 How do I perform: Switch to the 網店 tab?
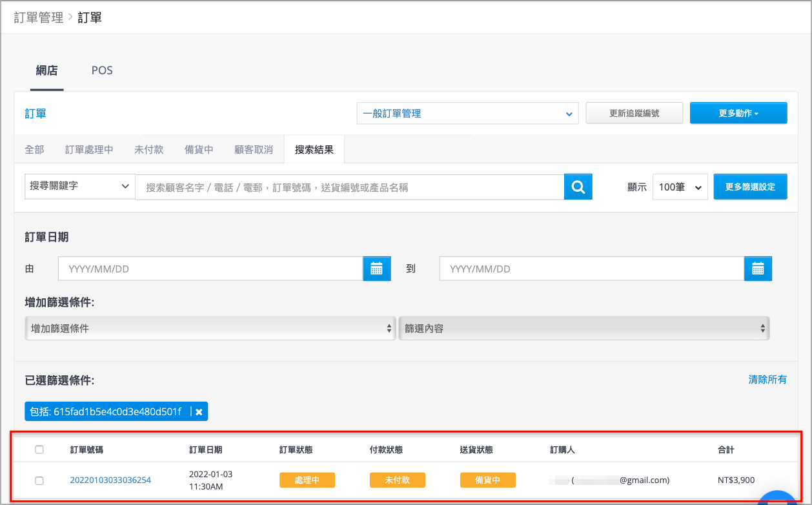(46, 70)
